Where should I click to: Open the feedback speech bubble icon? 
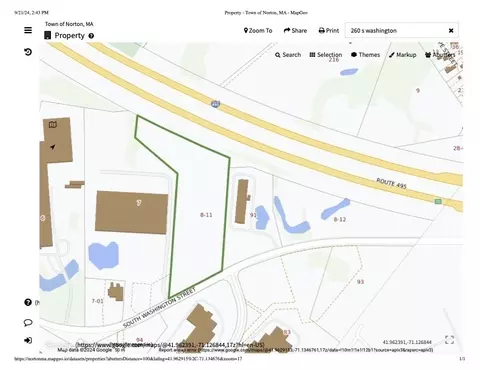(28, 322)
